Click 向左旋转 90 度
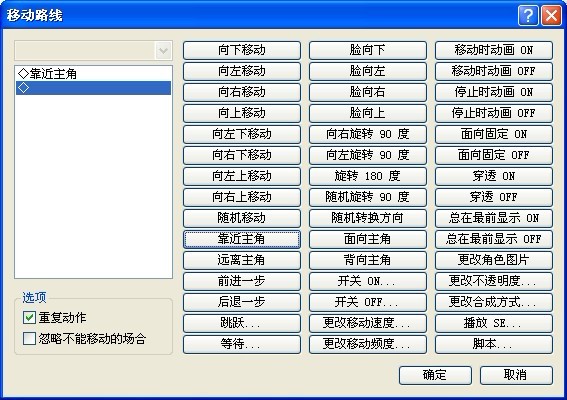 point(368,155)
